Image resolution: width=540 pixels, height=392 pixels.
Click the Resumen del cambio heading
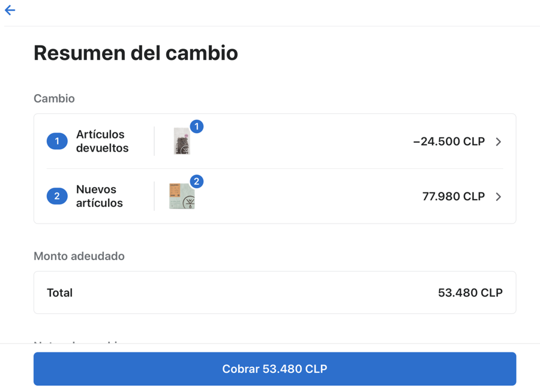click(x=136, y=53)
